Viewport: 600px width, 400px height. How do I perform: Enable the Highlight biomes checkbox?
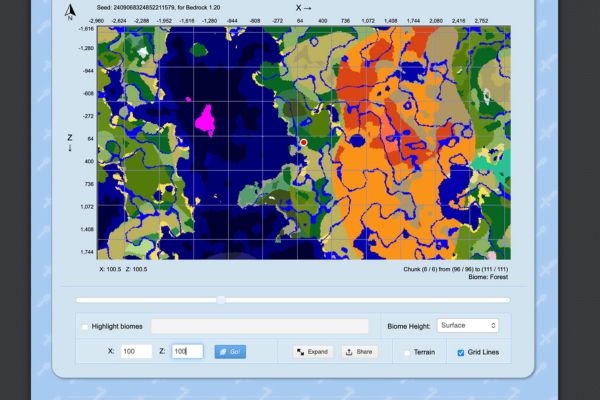(84, 326)
